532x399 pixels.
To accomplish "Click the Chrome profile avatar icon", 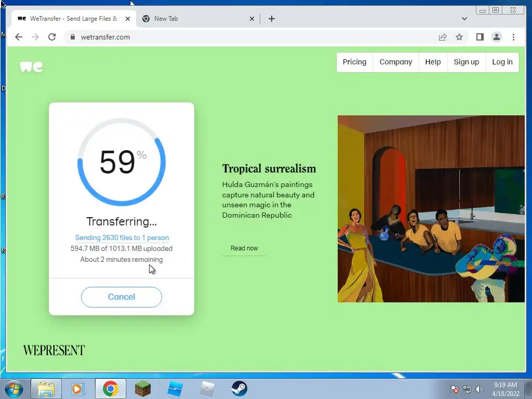I will 496,37.
